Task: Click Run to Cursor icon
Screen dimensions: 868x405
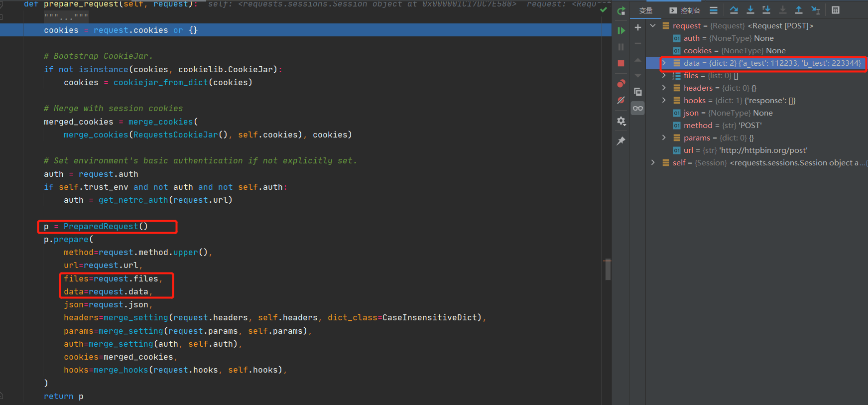Action: (x=815, y=10)
